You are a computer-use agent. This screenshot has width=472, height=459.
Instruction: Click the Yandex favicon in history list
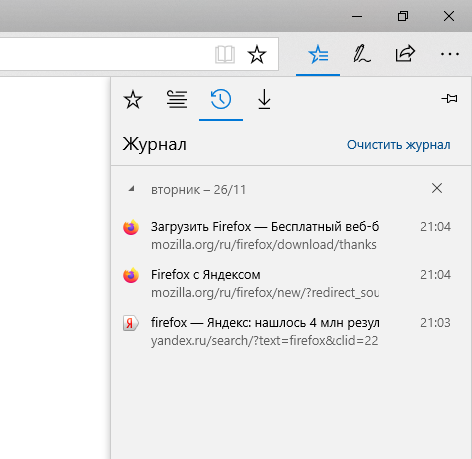[131, 323]
